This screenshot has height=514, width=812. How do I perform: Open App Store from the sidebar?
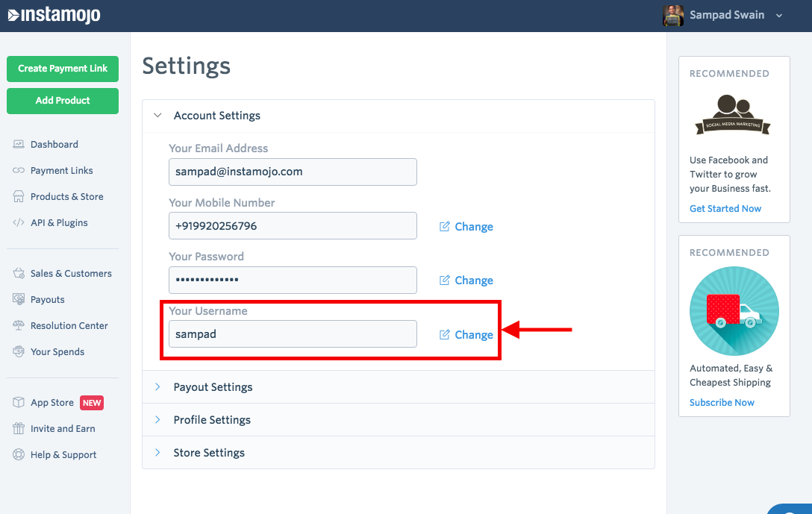coord(52,403)
